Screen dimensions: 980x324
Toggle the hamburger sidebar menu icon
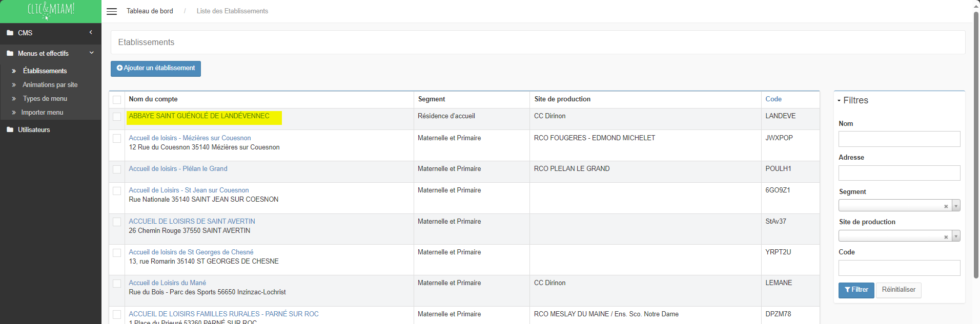112,11
